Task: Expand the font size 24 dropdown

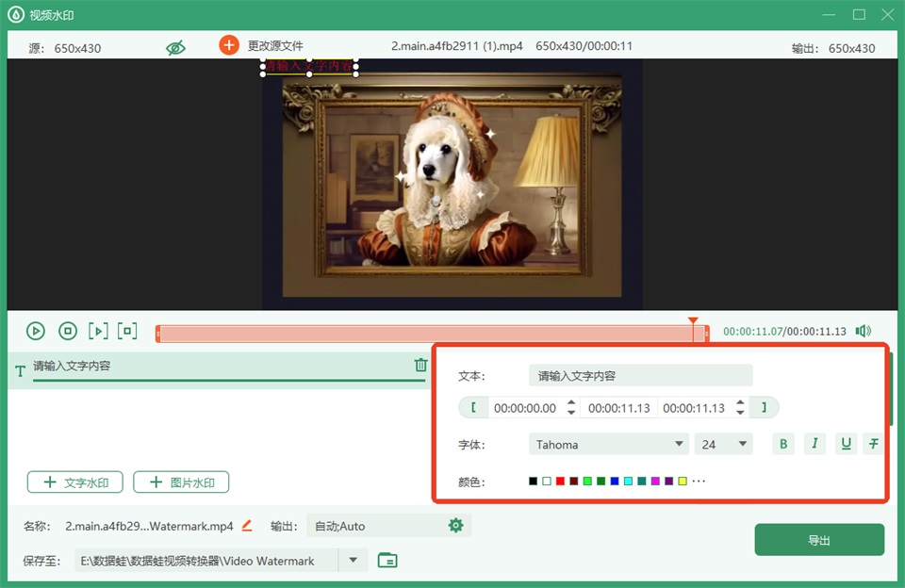Action: (x=723, y=445)
